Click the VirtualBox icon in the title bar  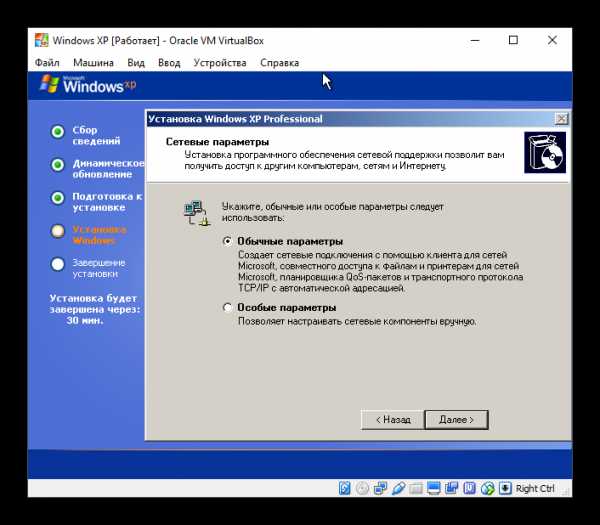40,40
